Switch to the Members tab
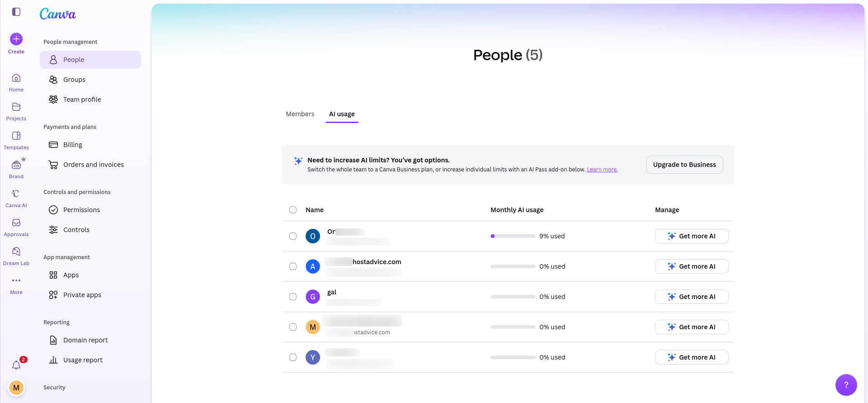The height and width of the screenshot is (403, 868). pyautogui.click(x=300, y=114)
